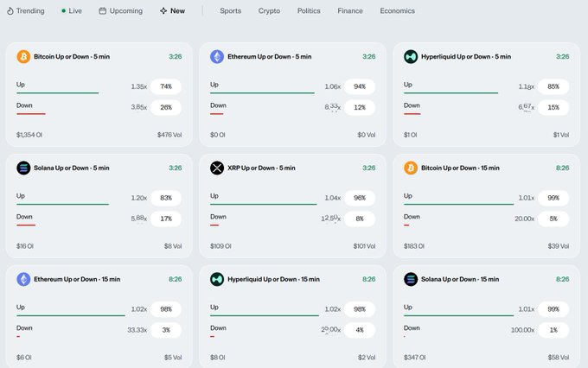The height and width of the screenshot is (368, 588).
Task: Click the $101 Vol value
Action: (x=364, y=246)
